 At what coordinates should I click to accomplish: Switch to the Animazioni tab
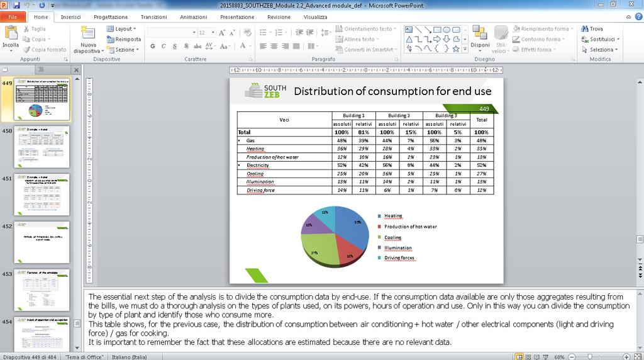(194, 17)
